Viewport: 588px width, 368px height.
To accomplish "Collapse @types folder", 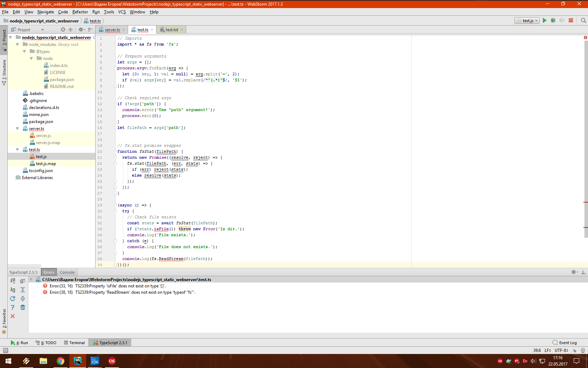I will [24, 52].
